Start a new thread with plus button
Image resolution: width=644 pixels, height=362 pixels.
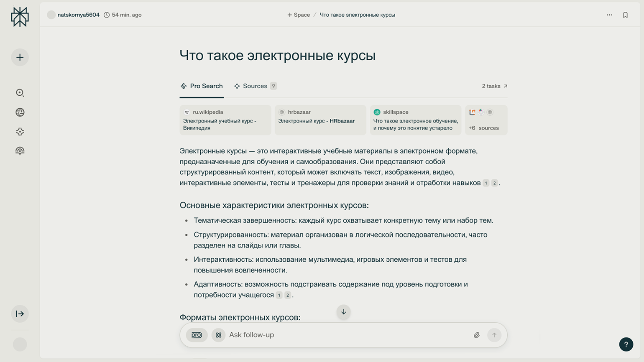(20, 57)
